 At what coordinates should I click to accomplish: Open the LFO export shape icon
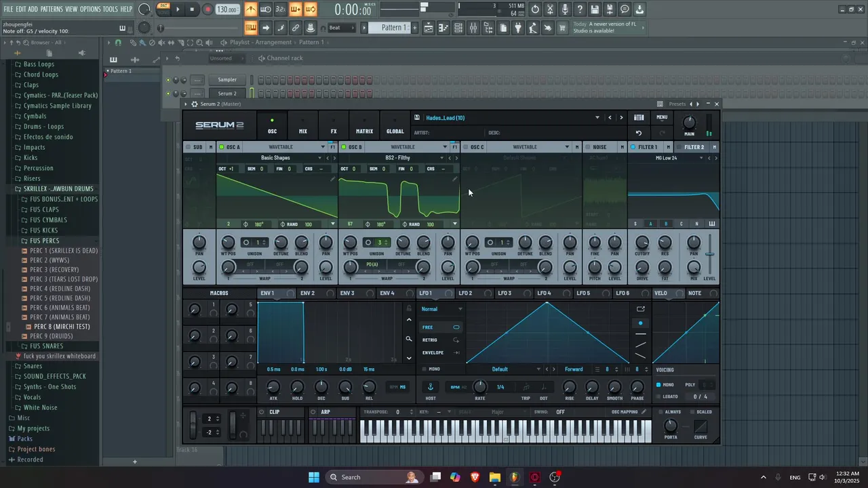point(641,309)
